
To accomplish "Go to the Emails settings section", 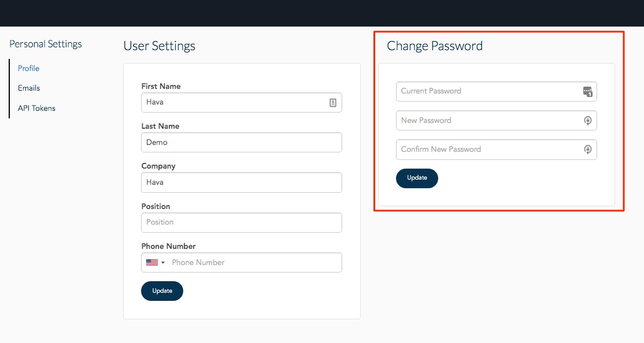I will (x=29, y=88).
